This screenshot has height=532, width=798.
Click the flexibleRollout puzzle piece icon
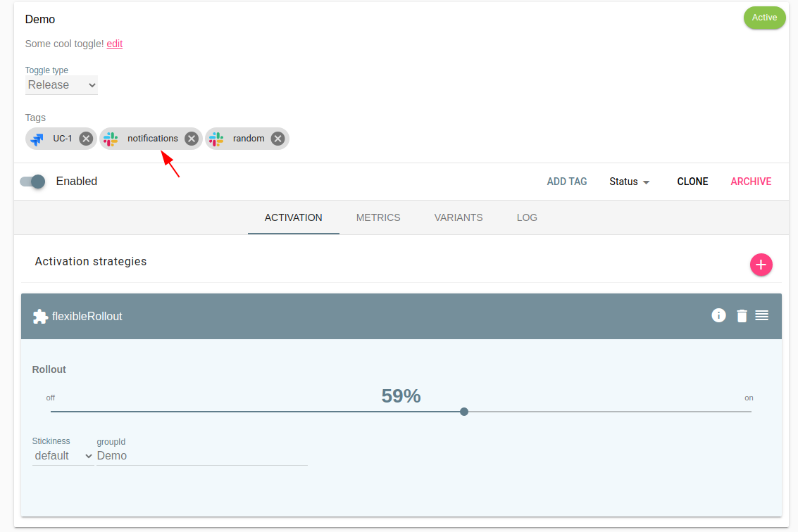40,317
